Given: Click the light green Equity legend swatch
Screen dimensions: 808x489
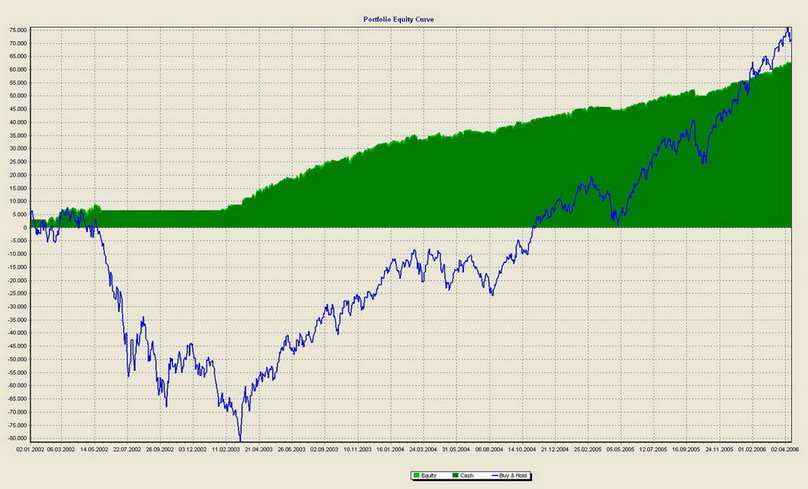Looking at the screenshot, I should 416,476.
